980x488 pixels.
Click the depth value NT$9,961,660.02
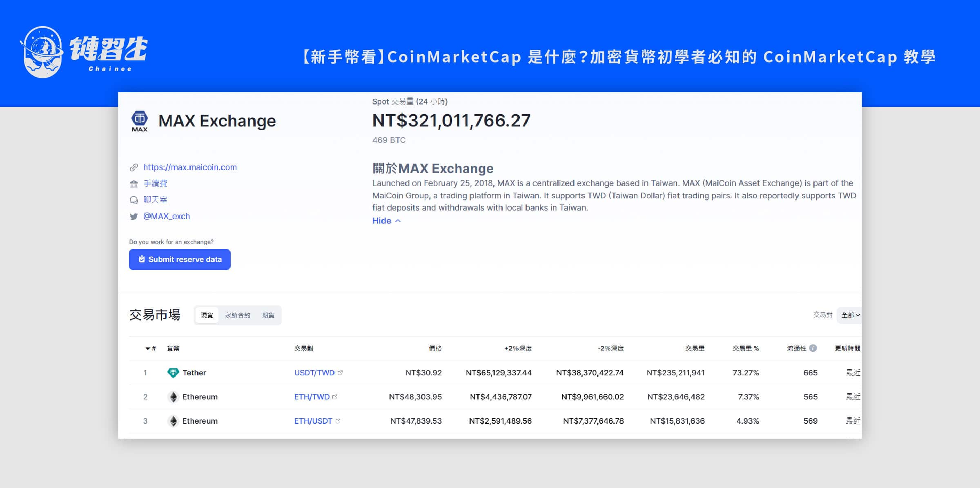tap(592, 397)
